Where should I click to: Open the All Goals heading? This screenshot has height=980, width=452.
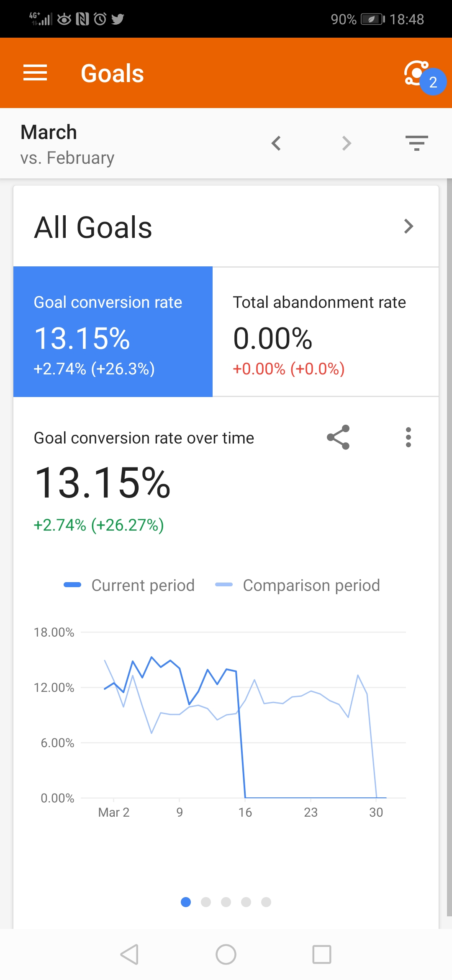coord(93,227)
